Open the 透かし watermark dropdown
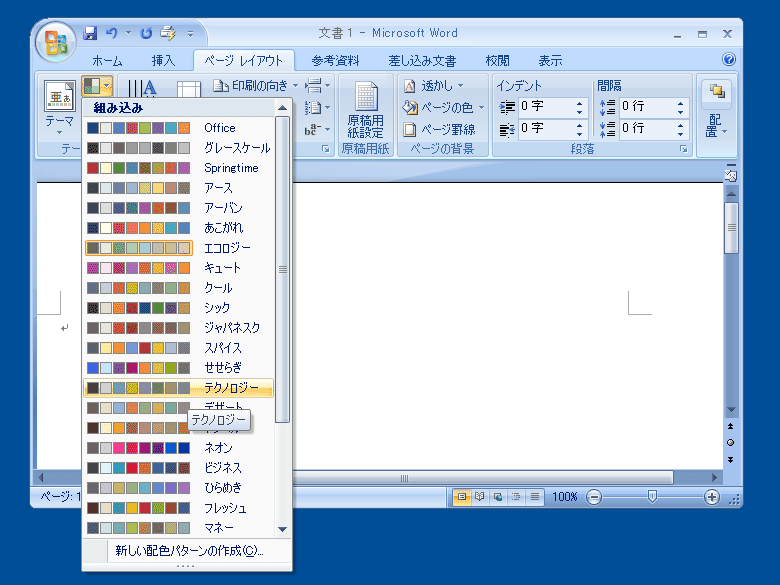The width and height of the screenshot is (780, 585). point(433,86)
